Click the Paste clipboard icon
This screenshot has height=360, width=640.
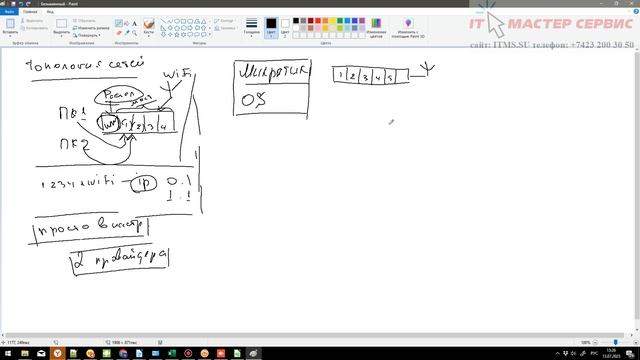10,23
